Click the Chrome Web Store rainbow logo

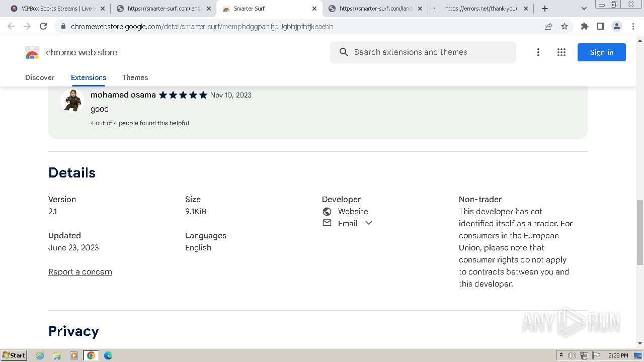[x=32, y=52]
